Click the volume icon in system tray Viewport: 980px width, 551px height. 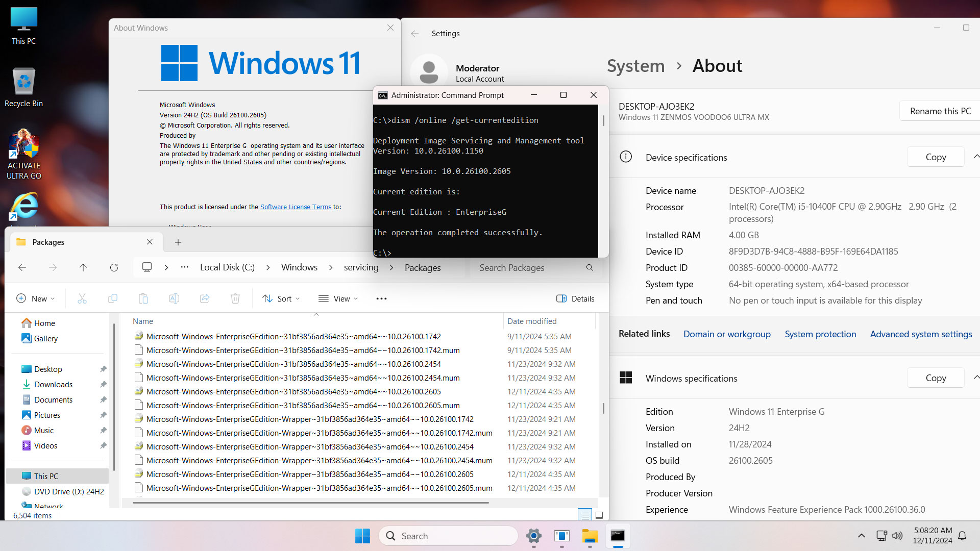(x=897, y=536)
